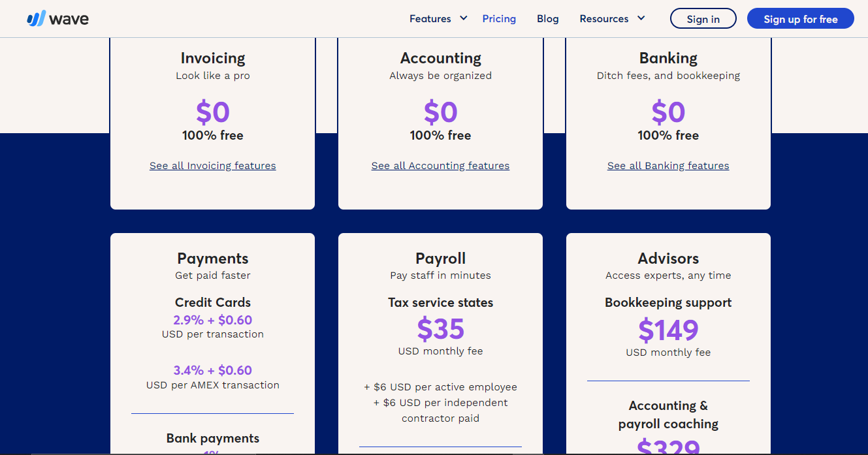
Task: Click the Sign up for free button
Action: 800,19
